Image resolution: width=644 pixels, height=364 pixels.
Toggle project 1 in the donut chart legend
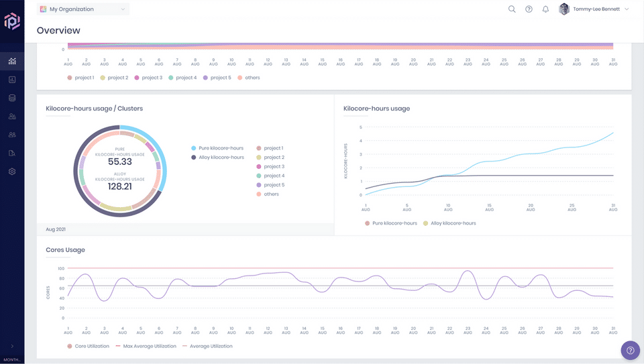pos(270,148)
